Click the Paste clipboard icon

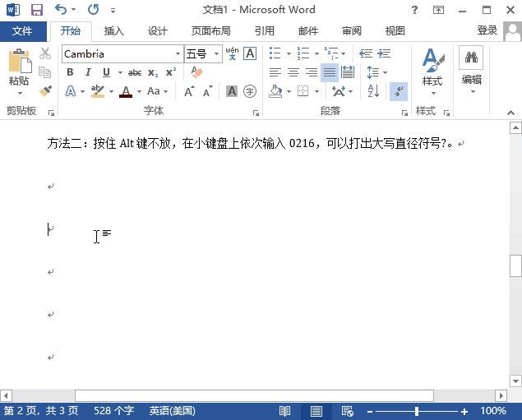click(19, 68)
